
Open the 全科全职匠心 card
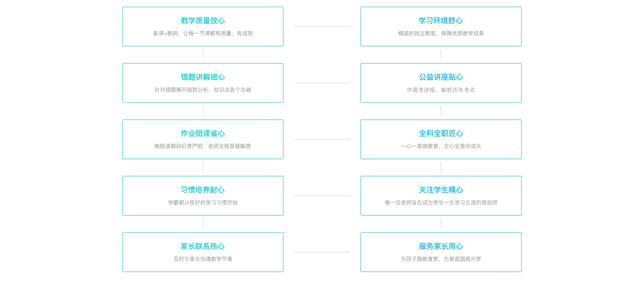click(x=441, y=139)
